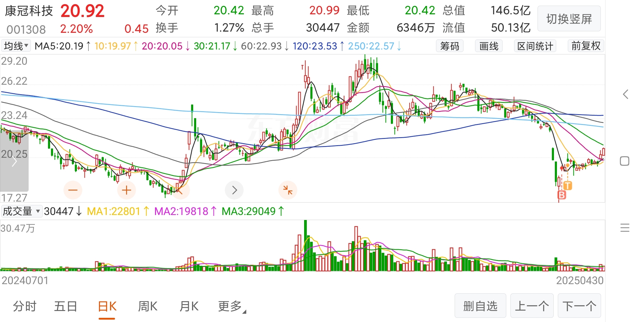The width and height of the screenshot is (644, 322).
Task: Click the 换手 1.27% value
Action: pyautogui.click(x=229, y=28)
